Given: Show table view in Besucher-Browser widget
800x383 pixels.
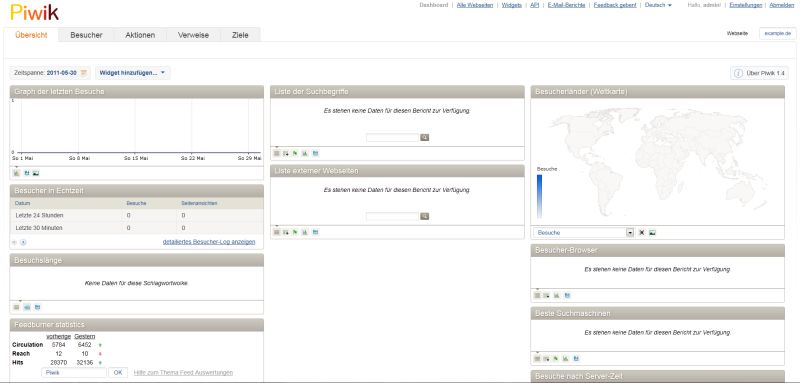Looking at the screenshot, I should tap(537, 295).
